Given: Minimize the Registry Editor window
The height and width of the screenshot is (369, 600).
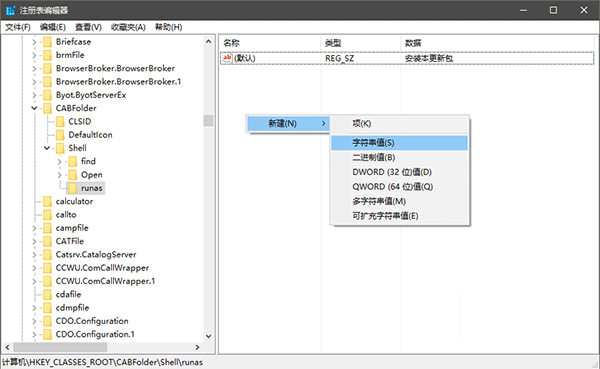Looking at the screenshot, I should coord(523,10).
